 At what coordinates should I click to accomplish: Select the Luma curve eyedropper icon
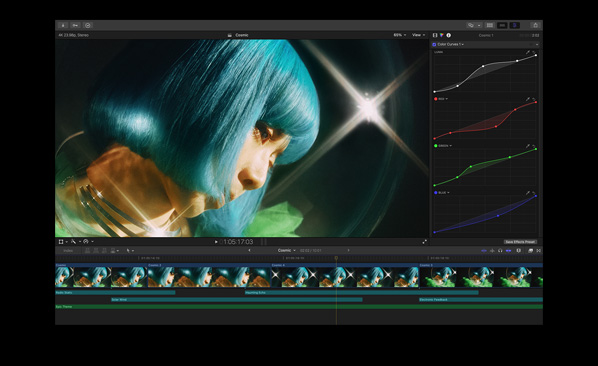point(528,52)
